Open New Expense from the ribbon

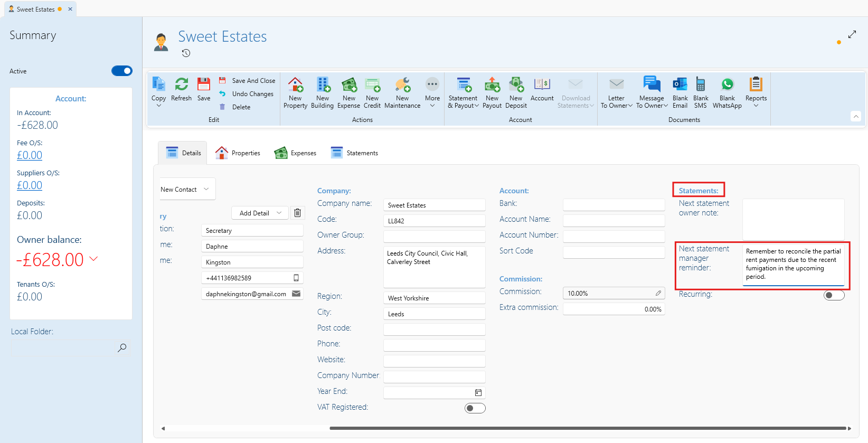point(348,86)
